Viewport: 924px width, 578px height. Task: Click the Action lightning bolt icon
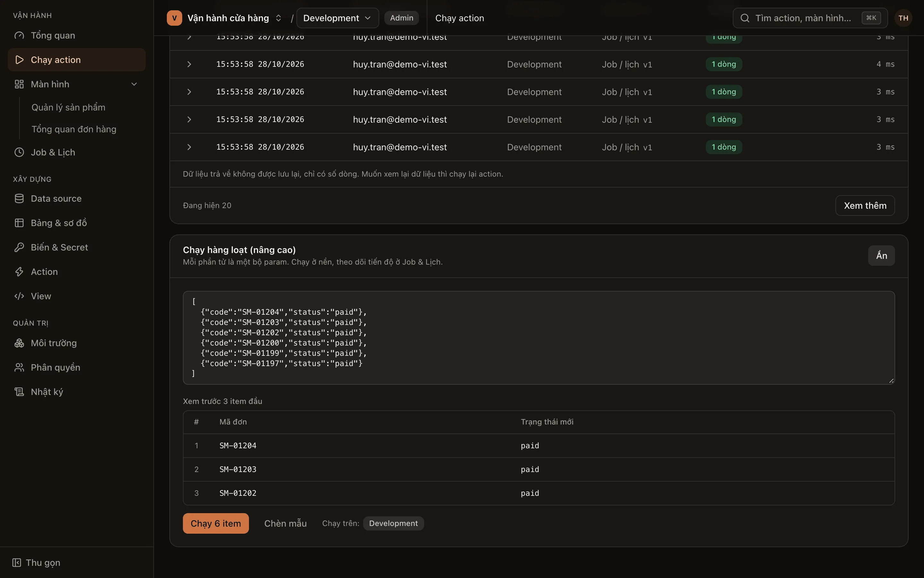pos(19,272)
